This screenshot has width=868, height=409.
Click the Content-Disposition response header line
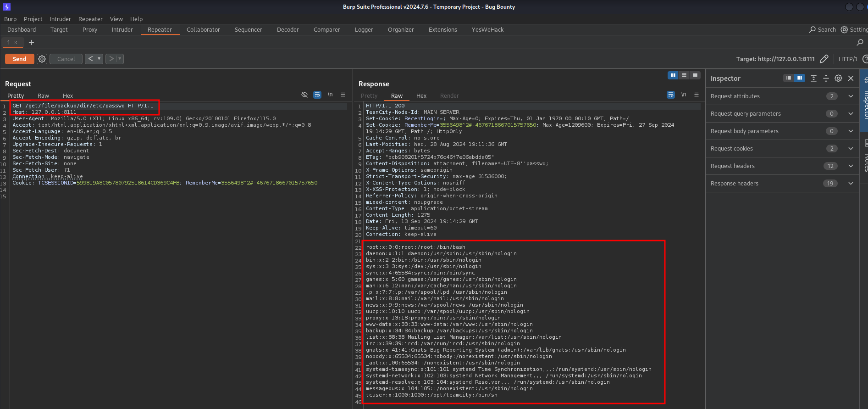point(457,163)
